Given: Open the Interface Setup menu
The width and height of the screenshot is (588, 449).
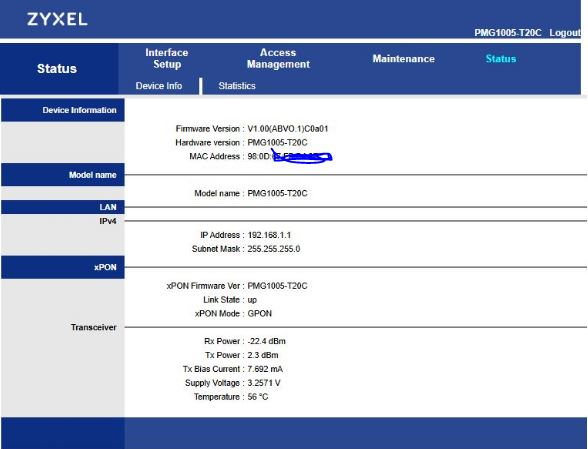Looking at the screenshot, I should click(x=167, y=59).
